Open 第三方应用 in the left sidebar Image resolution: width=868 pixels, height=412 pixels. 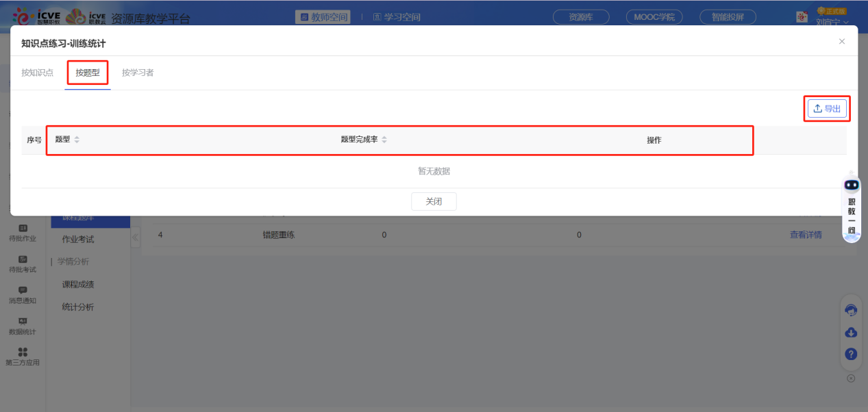click(x=23, y=357)
